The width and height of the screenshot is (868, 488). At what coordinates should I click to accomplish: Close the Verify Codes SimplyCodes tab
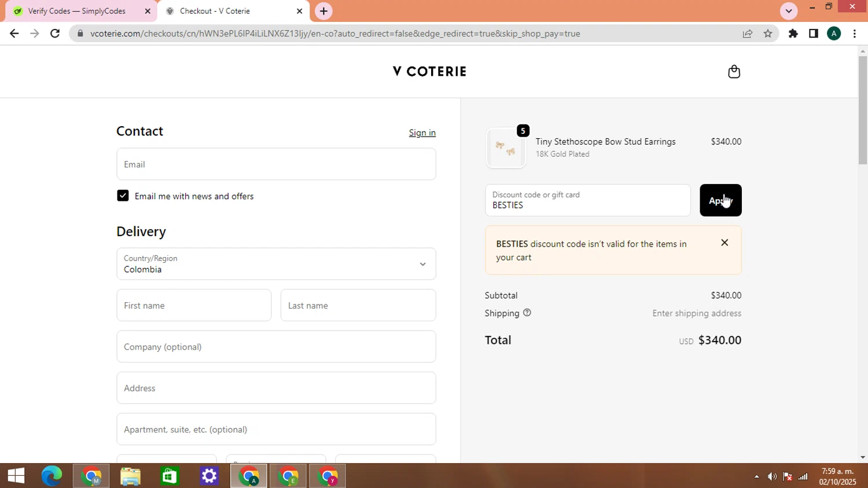[x=148, y=11]
